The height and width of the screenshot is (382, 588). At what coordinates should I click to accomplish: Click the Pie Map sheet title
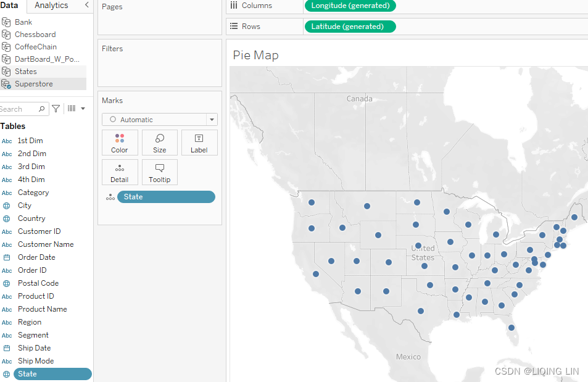tap(256, 55)
